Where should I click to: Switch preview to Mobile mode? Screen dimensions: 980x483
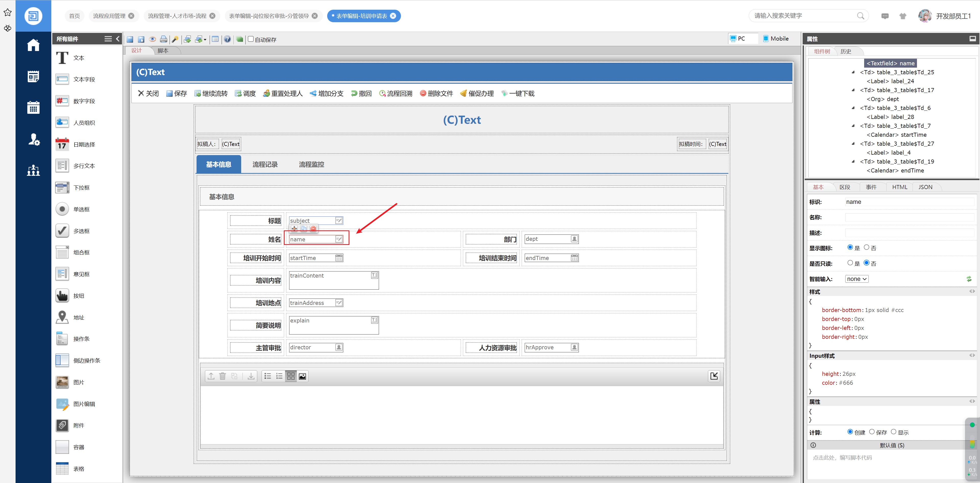coord(776,39)
